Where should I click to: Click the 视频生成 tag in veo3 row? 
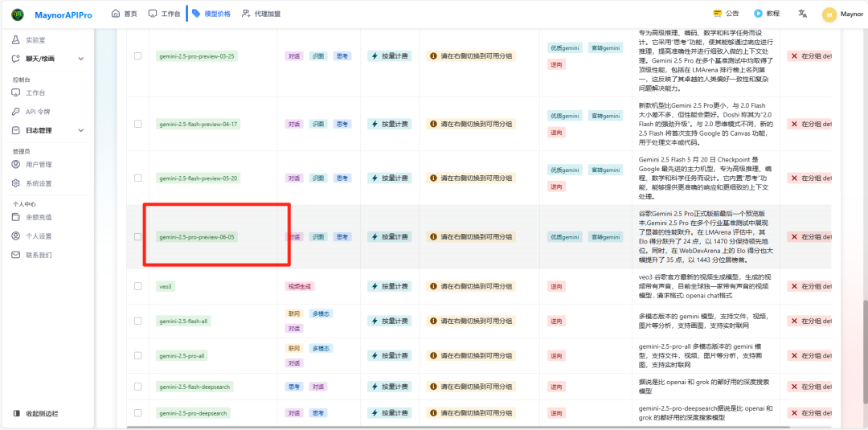pos(300,287)
